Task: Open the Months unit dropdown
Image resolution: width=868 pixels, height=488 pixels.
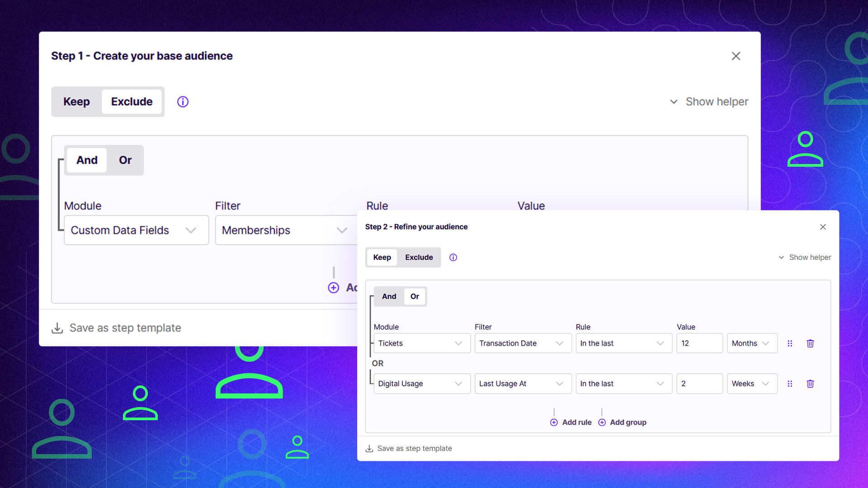Action: click(752, 343)
